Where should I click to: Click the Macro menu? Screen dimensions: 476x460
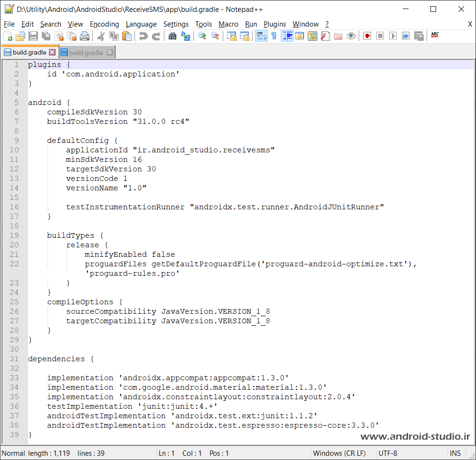tap(228, 24)
